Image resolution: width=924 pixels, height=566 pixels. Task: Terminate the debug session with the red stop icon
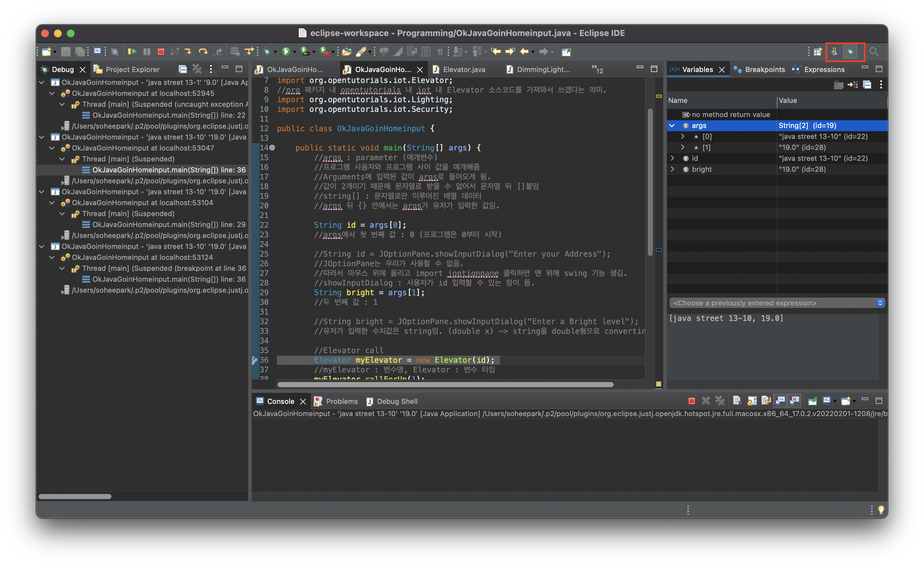pos(161,52)
